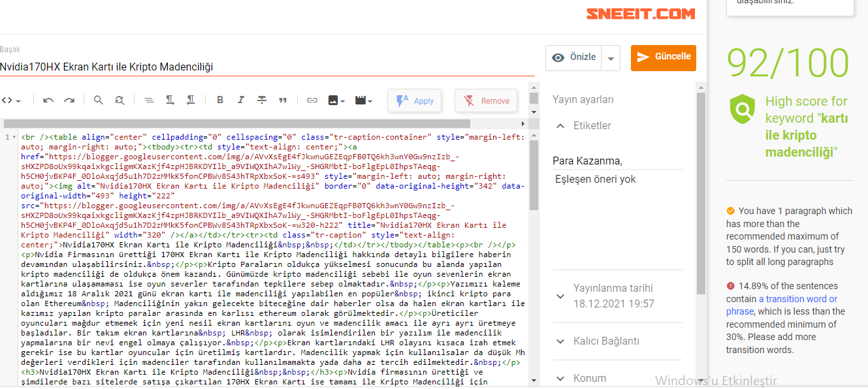Click the orange Güncelle update button
This screenshot has height=389, width=868.
pyautogui.click(x=664, y=57)
